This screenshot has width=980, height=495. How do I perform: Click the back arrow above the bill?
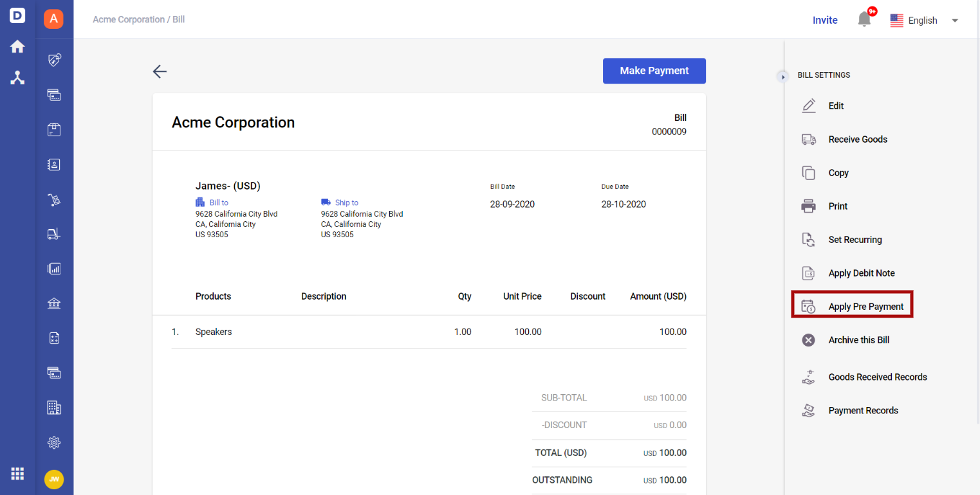pos(160,71)
